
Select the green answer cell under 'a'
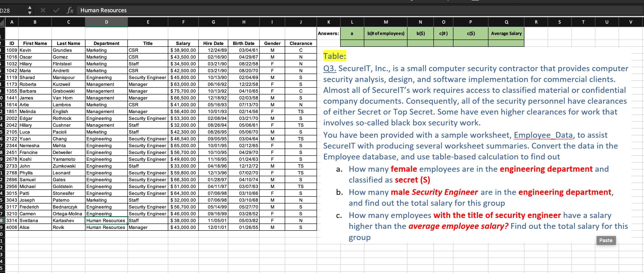click(352, 43)
